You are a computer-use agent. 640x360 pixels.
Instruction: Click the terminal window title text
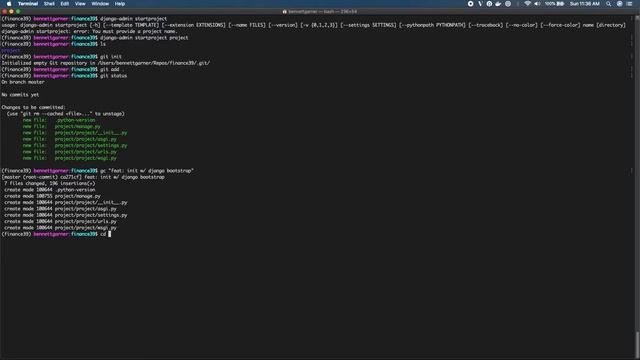click(322, 11)
